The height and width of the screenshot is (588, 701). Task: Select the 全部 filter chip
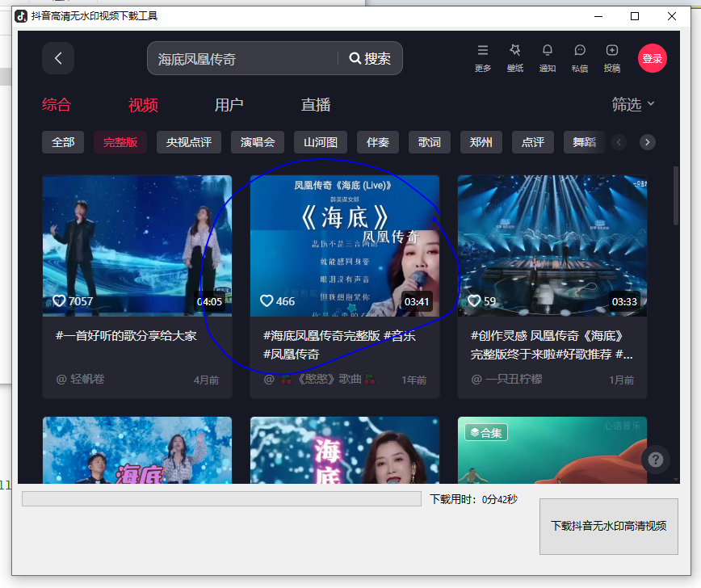click(x=63, y=142)
